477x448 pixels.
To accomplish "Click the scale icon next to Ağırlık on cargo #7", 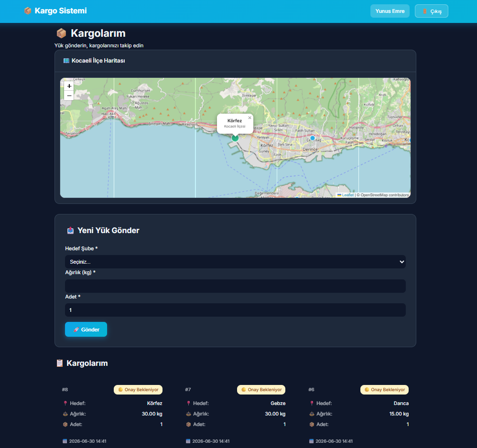I will pyautogui.click(x=188, y=414).
